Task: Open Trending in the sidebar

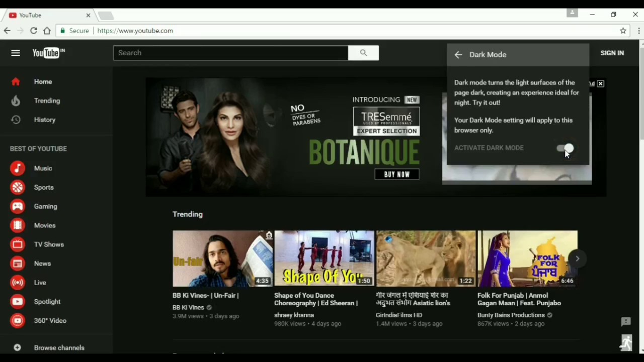Action: pos(47,101)
